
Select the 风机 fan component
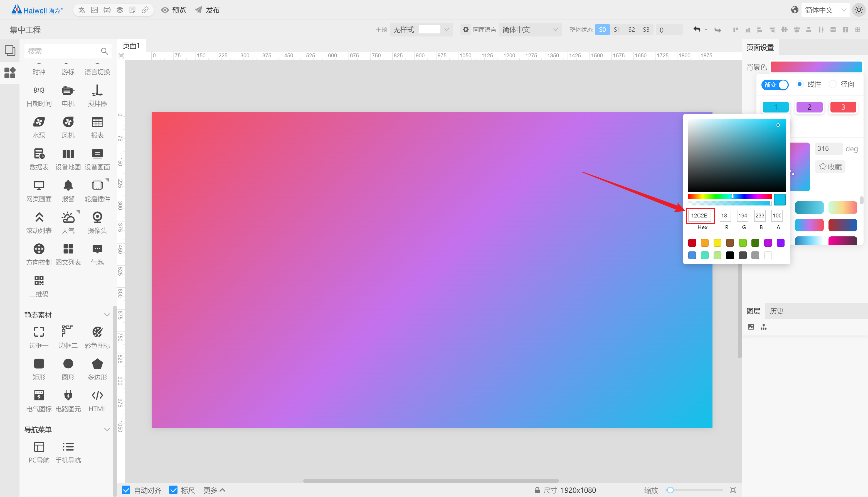pos(68,128)
